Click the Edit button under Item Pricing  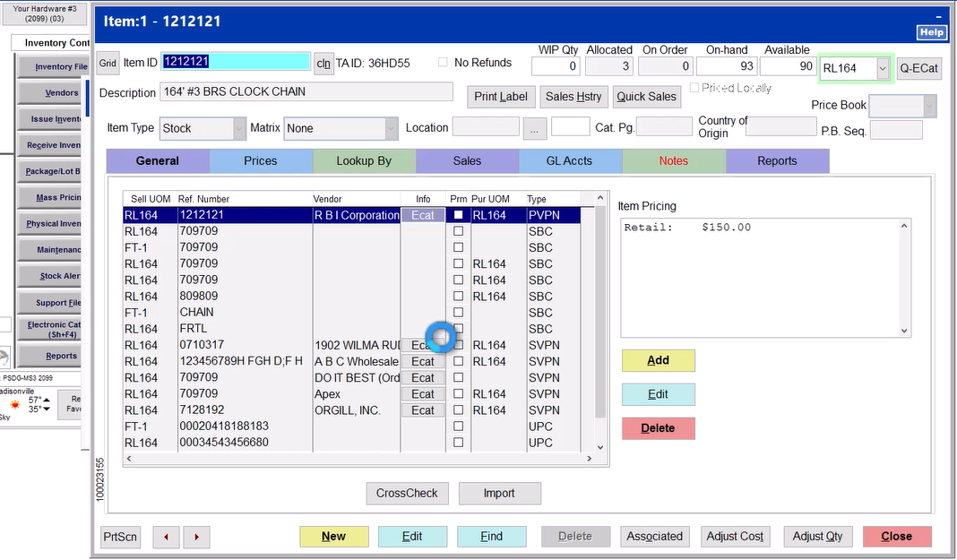(658, 394)
